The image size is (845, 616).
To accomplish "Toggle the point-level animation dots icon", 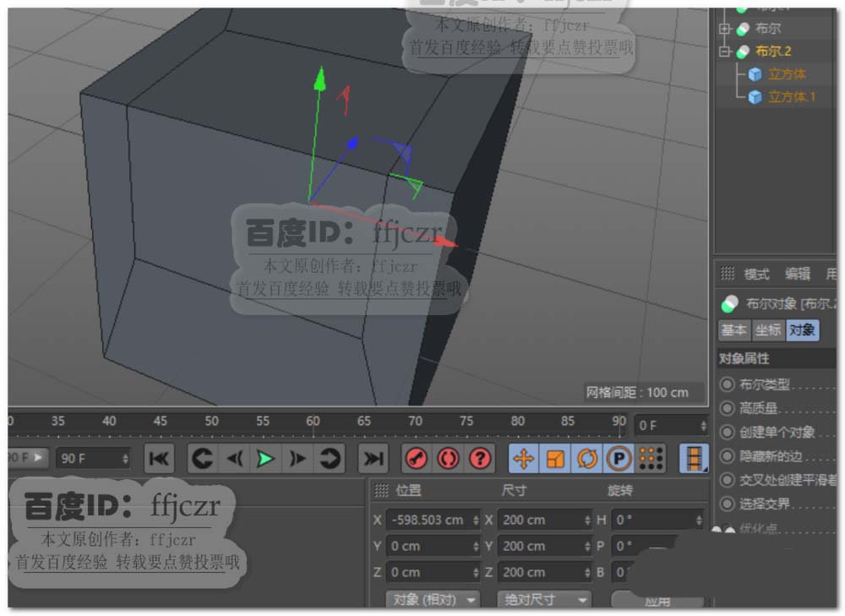I will pyautogui.click(x=651, y=459).
